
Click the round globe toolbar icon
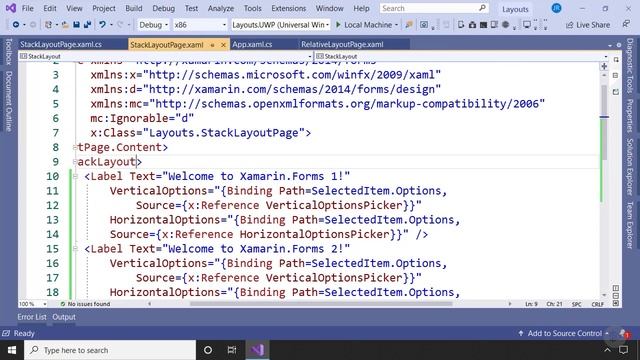(505, 25)
